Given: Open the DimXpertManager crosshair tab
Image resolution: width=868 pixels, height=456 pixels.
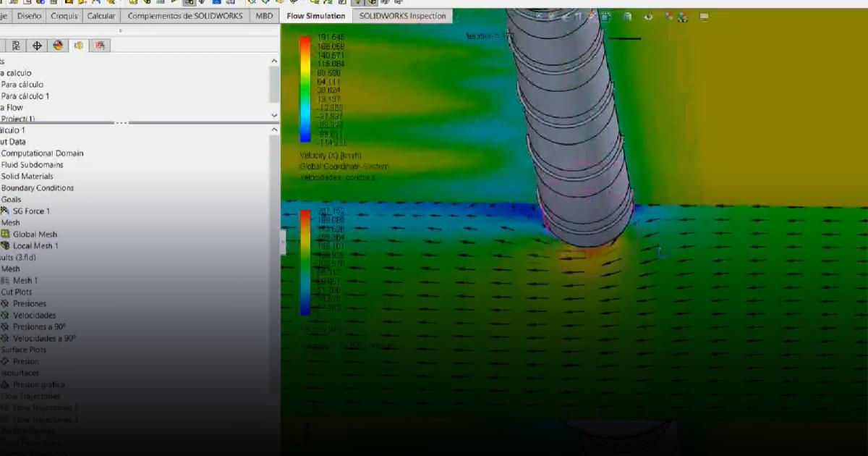Looking at the screenshot, I should (x=37, y=46).
